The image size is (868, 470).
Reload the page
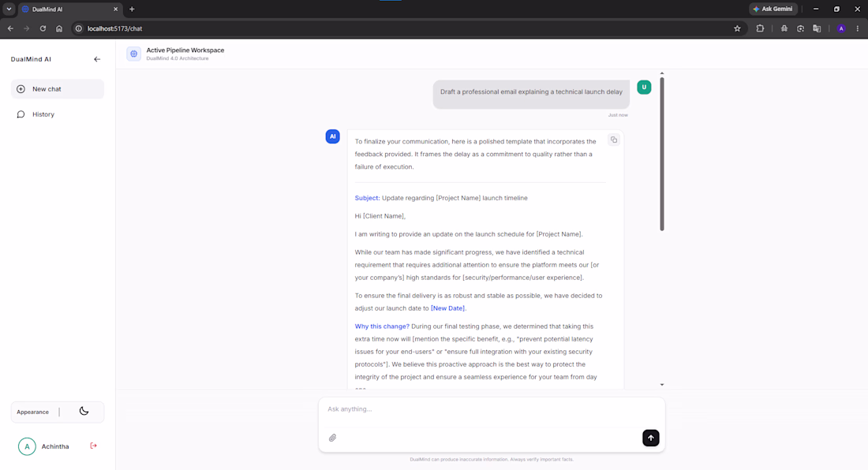coord(43,28)
